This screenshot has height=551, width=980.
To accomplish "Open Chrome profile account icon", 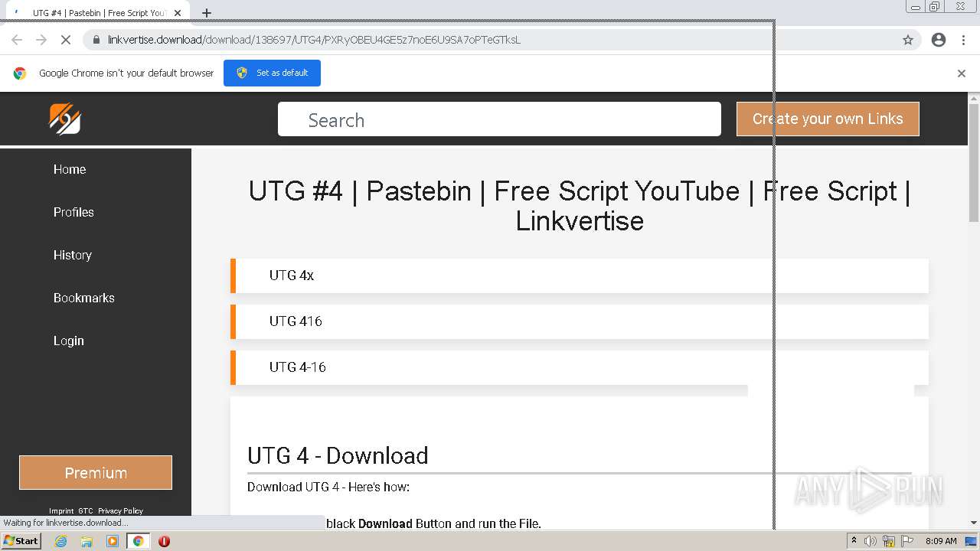I will point(939,40).
